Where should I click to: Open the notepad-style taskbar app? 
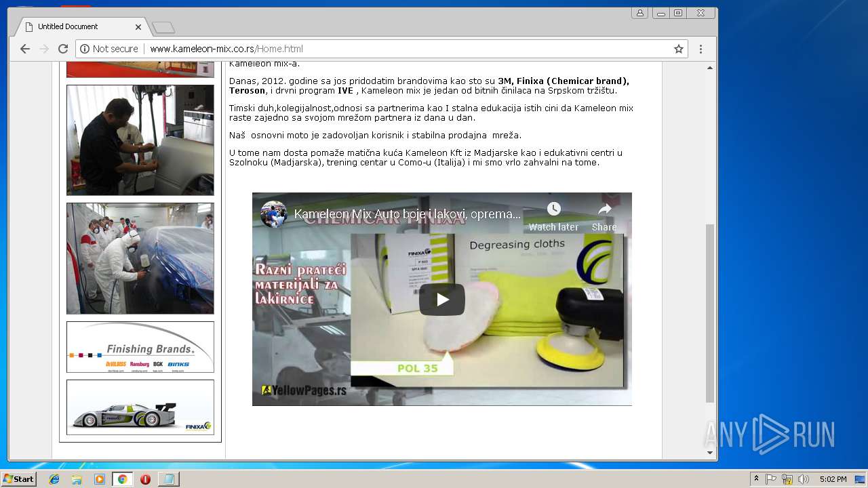tap(168, 479)
